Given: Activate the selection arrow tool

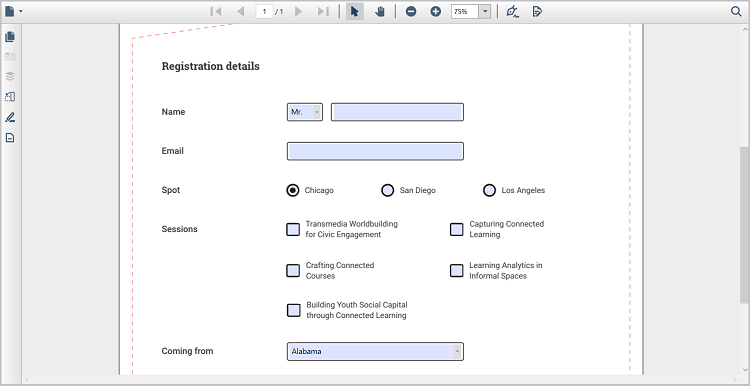Looking at the screenshot, I should click(x=354, y=11).
